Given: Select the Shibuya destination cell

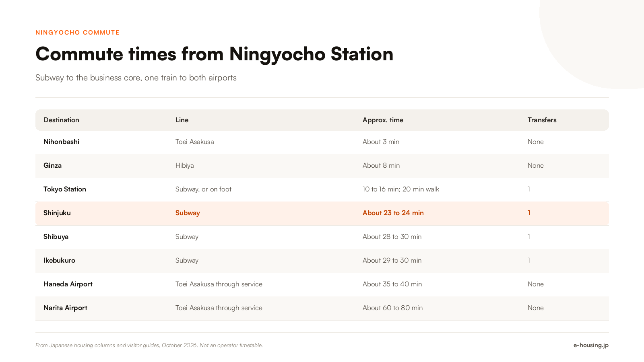Looking at the screenshot, I should (x=56, y=237).
